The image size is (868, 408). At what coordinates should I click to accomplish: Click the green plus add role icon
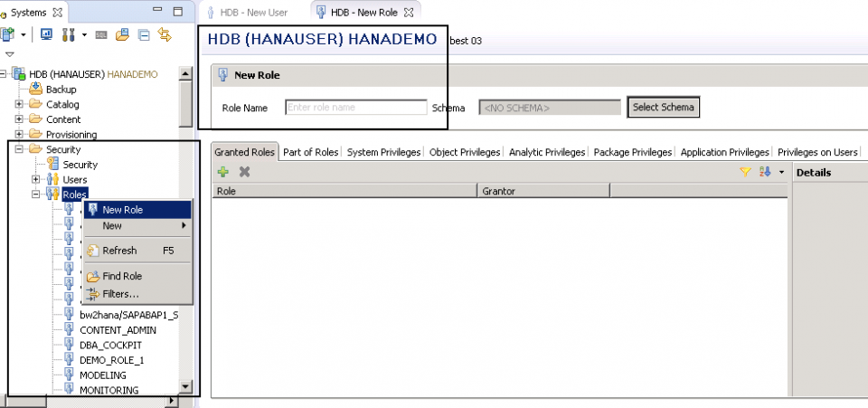pyautogui.click(x=223, y=172)
